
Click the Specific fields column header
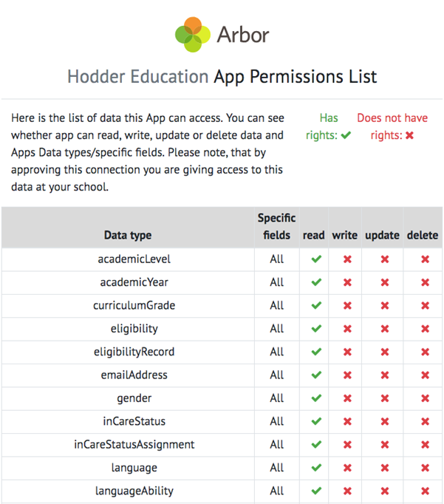pos(277,226)
